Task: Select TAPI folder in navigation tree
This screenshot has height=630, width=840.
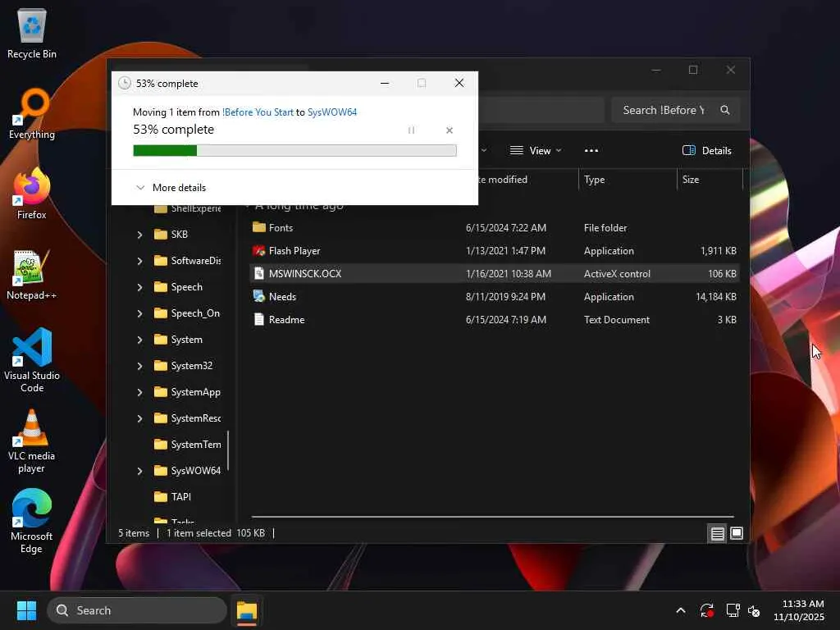Action: pyautogui.click(x=172, y=497)
